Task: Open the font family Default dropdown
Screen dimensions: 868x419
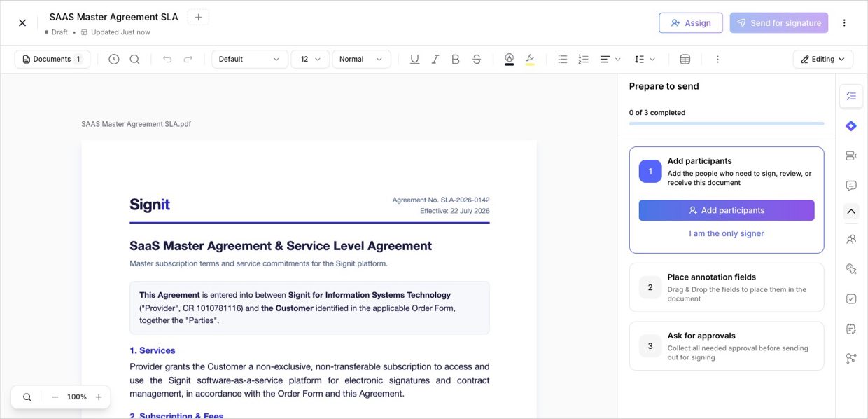Action: [250, 60]
